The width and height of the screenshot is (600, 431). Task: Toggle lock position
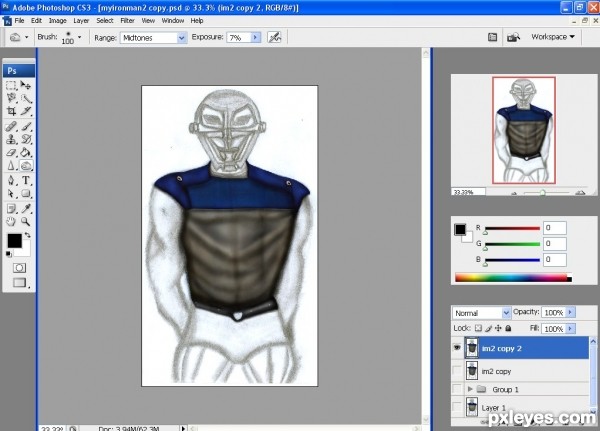click(x=498, y=328)
